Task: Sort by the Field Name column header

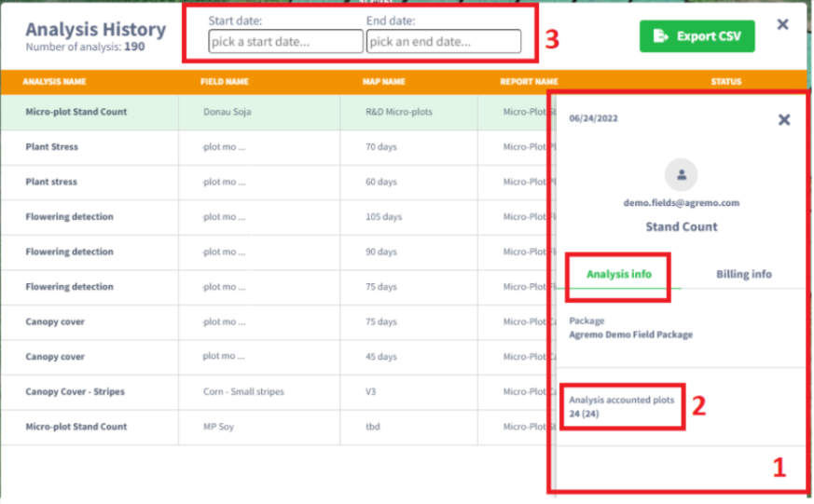Action: point(224,82)
